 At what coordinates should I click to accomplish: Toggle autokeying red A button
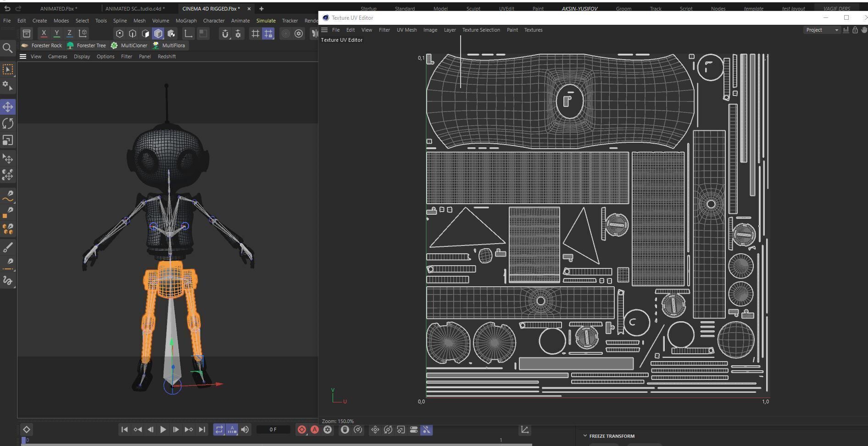(x=315, y=429)
